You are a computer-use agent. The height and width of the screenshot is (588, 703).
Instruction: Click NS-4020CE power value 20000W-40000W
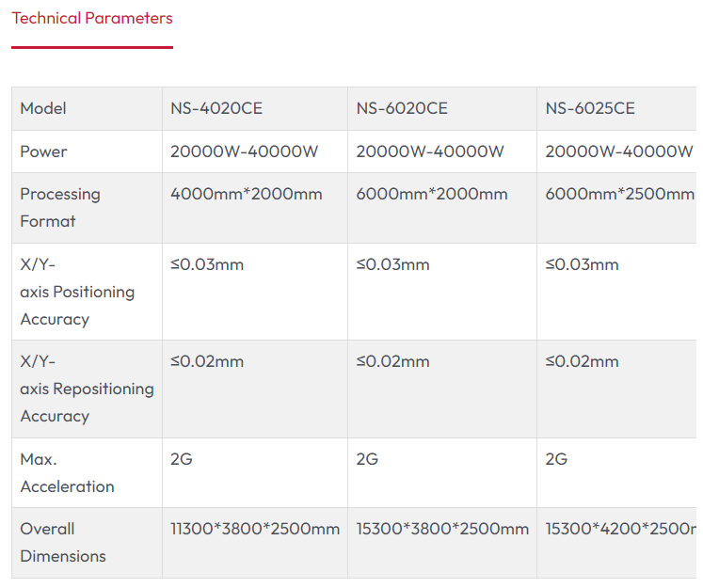tap(245, 151)
